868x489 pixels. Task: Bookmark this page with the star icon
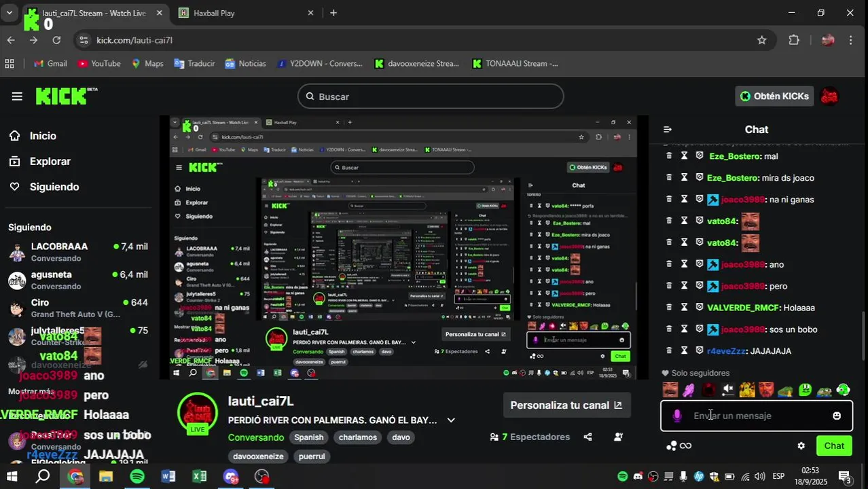pos(761,40)
